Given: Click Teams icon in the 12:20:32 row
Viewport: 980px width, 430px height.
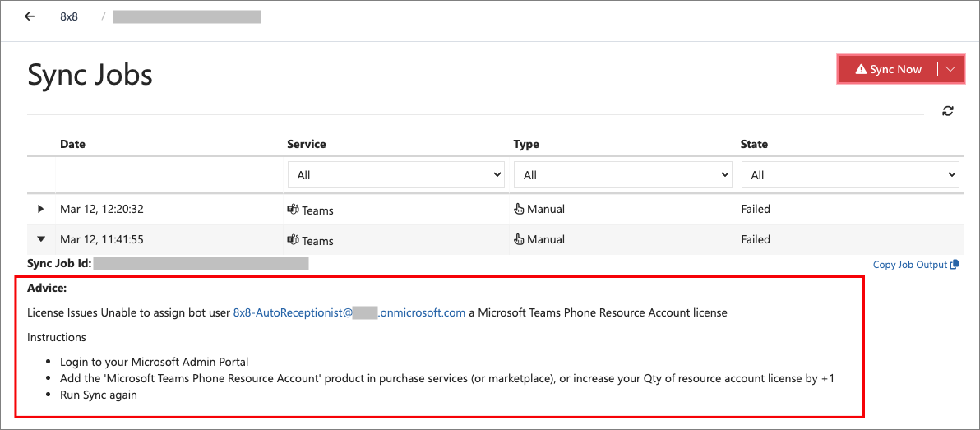Looking at the screenshot, I should click(x=293, y=210).
